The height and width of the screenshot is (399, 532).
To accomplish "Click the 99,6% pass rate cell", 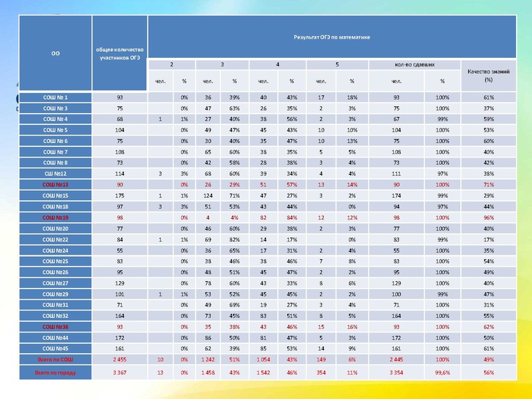I will [442, 373].
